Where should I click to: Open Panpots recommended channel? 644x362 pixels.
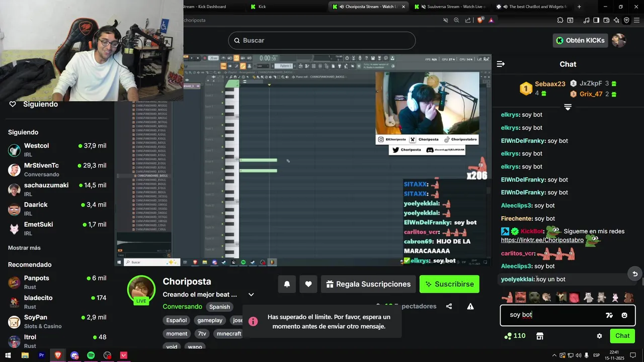(x=57, y=282)
